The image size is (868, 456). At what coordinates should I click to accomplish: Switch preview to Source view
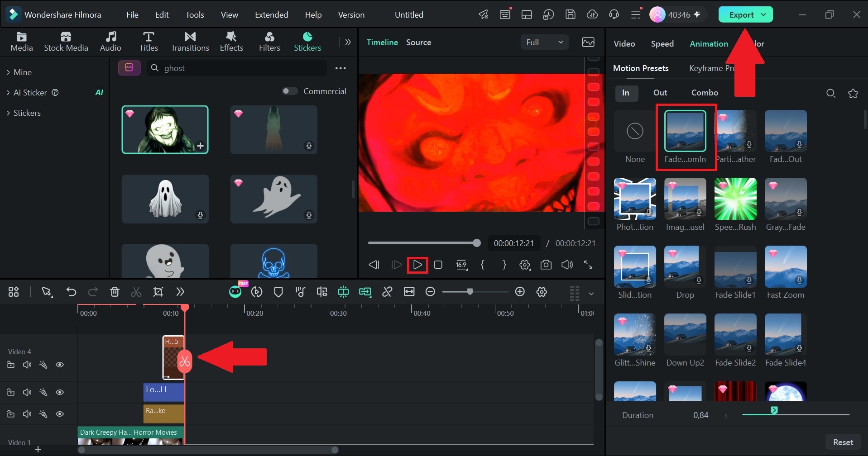click(x=418, y=42)
